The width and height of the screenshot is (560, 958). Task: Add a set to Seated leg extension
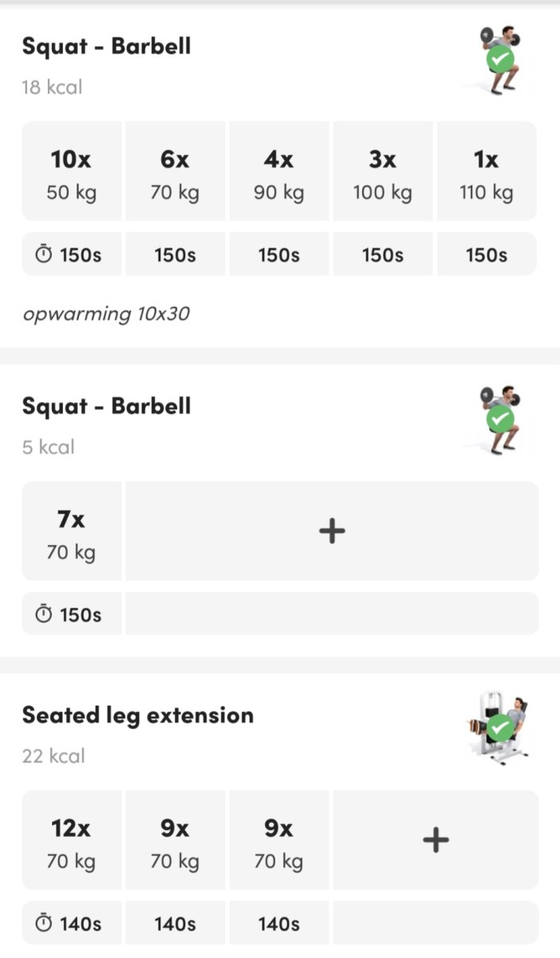(436, 840)
